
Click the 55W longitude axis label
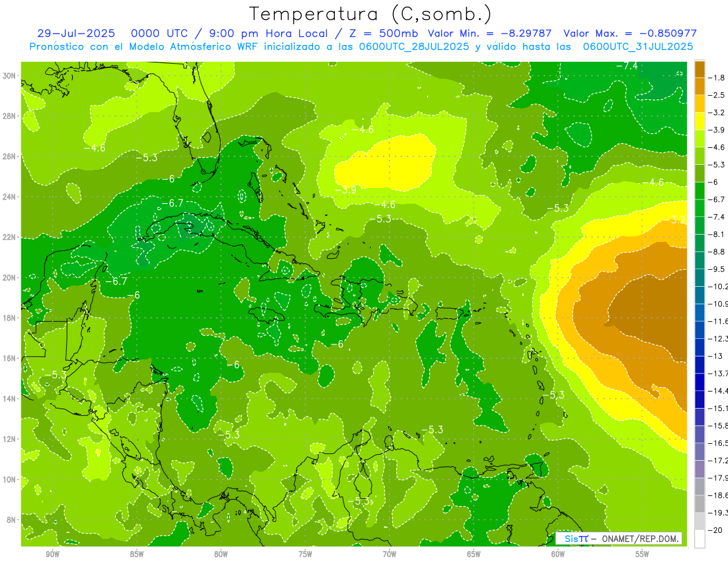tap(642, 555)
